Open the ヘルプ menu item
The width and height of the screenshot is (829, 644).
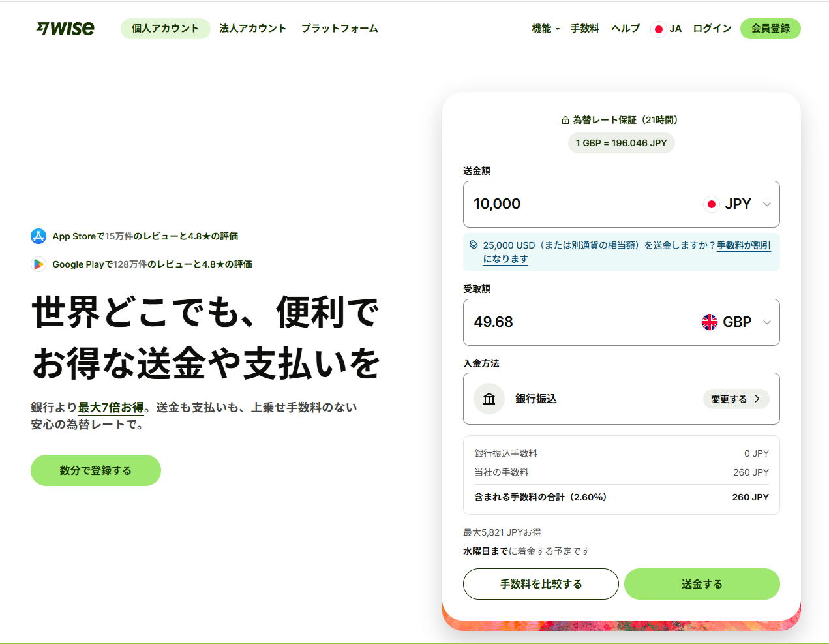[x=626, y=29]
